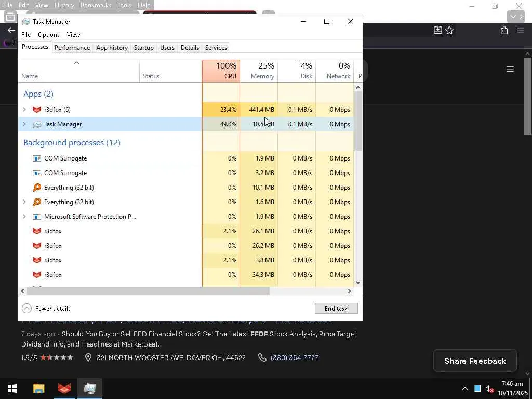Open the browser extensions puzzle icon

(x=504, y=30)
